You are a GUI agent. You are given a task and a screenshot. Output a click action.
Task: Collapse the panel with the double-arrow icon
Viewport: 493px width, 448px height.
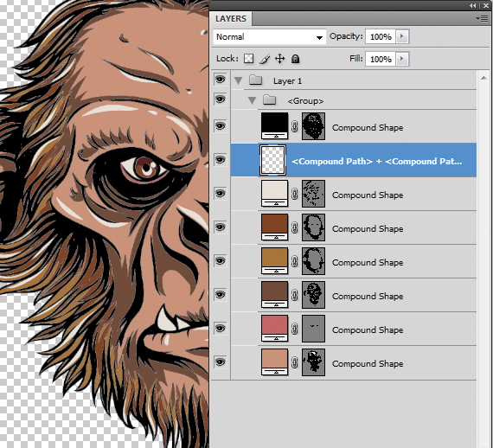(x=472, y=5)
